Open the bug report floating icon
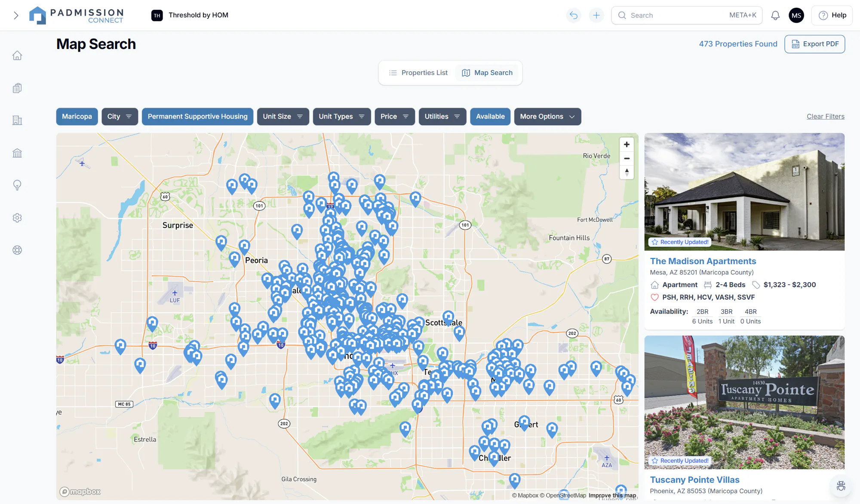This screenshot has width=860, height=504. 841,486
